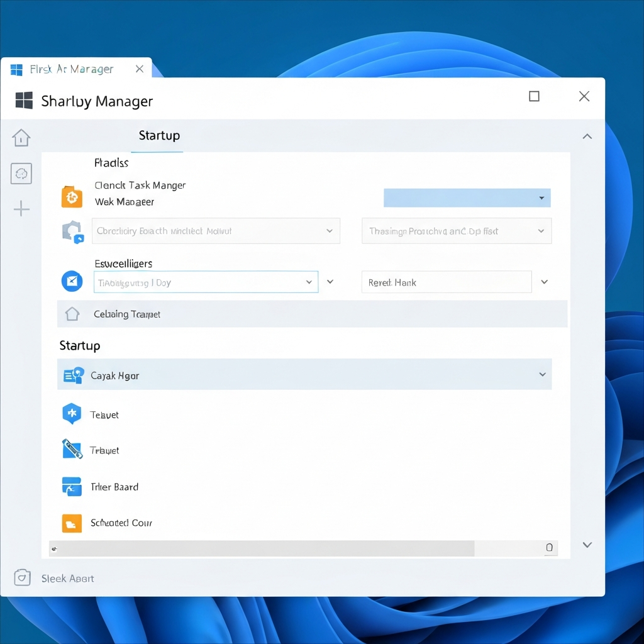Select the Startup tab
644x644 pixels.
[158, 135]
